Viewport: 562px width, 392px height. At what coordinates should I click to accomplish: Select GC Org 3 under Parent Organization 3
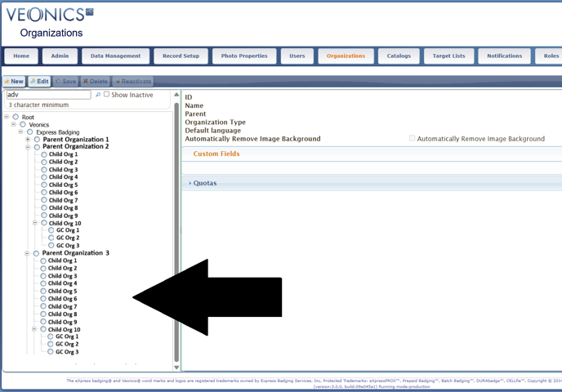51,352
